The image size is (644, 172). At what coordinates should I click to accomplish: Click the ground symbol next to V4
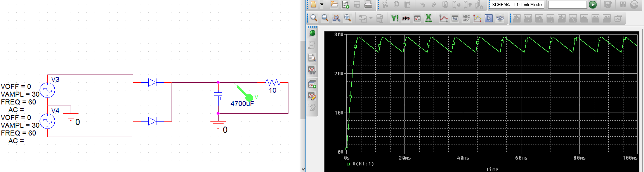[x=71, y=117]
